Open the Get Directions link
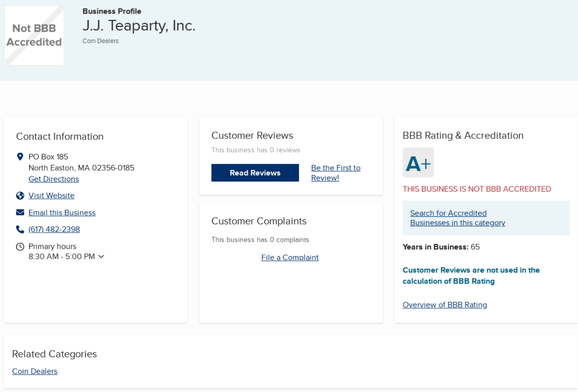This screenshot has height=392, width=578. [54, 179]
